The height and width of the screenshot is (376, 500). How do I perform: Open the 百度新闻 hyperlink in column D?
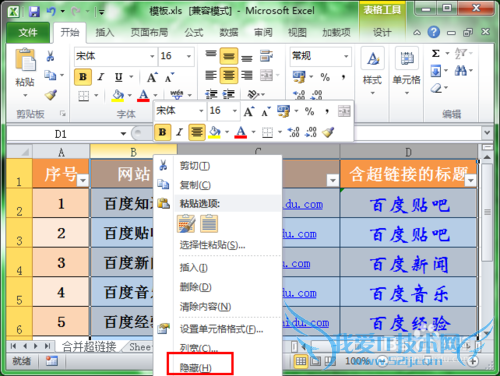click(409, 264)
